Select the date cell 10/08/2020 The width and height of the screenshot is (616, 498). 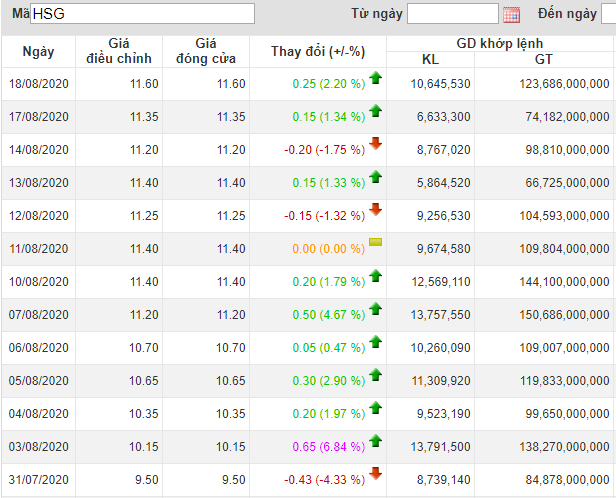pyautogui.click(x=38, y=282)
